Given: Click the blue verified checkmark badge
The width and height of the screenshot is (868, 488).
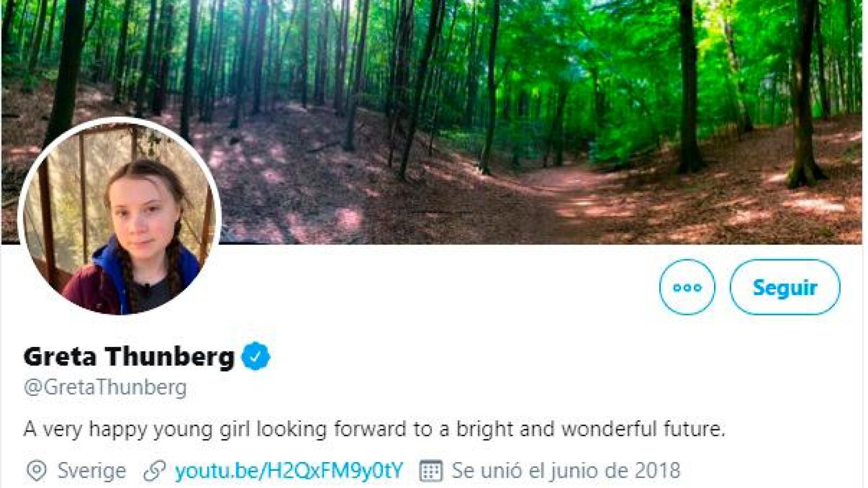Looking at the screenshot, I should click(256, 356).
